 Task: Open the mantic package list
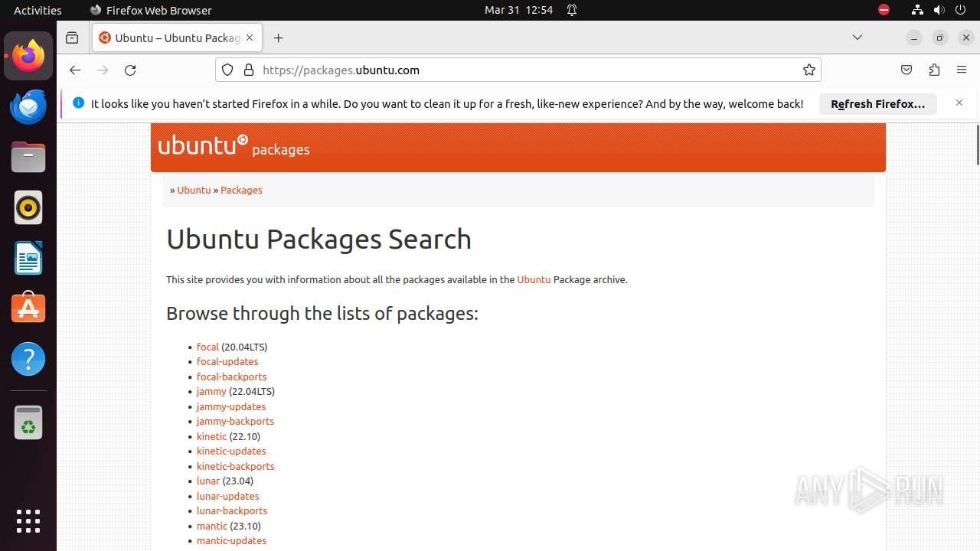(212, 526)
